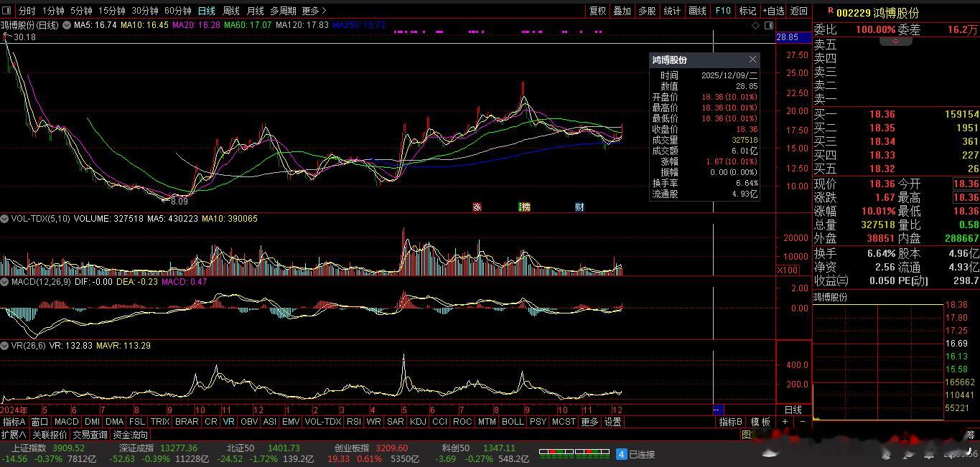Click the minus button beside 模板
980x467 pixels.
tap(802, 422)
